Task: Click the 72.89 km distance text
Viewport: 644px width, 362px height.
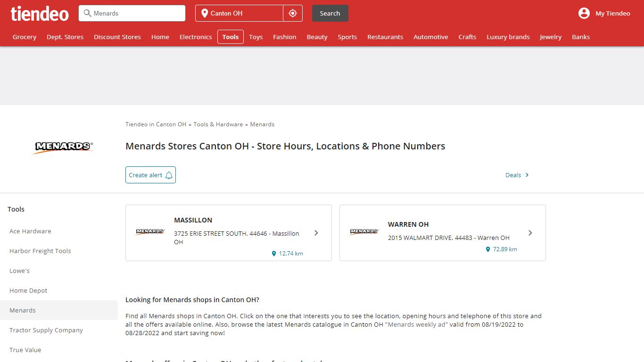Action: tap(505, 249)
